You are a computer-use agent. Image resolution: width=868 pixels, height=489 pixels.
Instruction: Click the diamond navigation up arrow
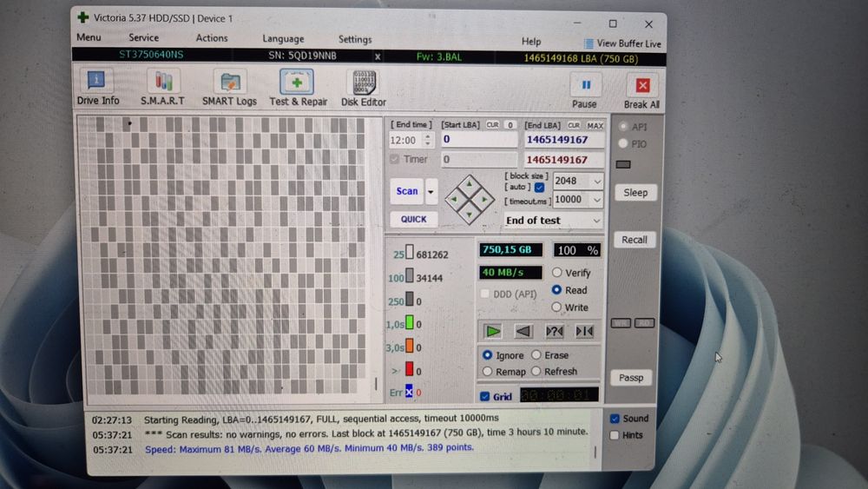pos(470,184)
